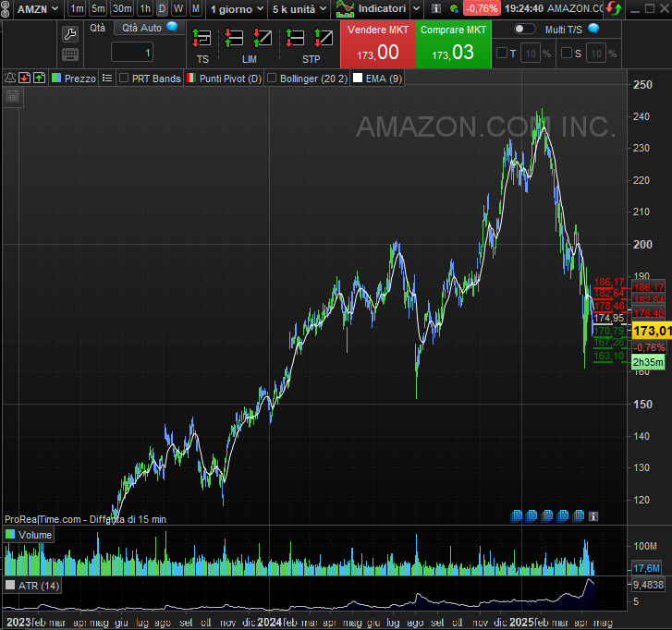This screenshot has width=672, height=630.
Task: Click Vendere MKT sell button
Action: (378, 44)
